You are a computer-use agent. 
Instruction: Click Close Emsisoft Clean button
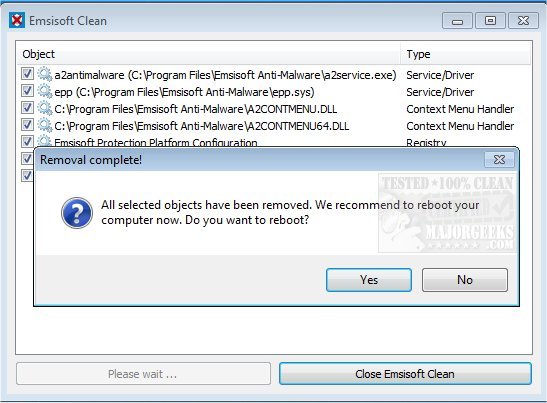pyautogui.click(x=405, y=374)
